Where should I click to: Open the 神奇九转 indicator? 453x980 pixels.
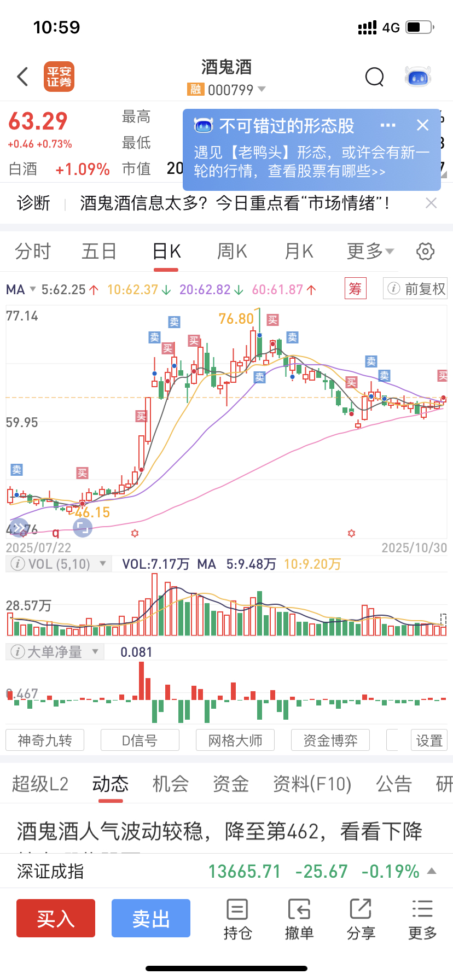click(x=45, y=740)
